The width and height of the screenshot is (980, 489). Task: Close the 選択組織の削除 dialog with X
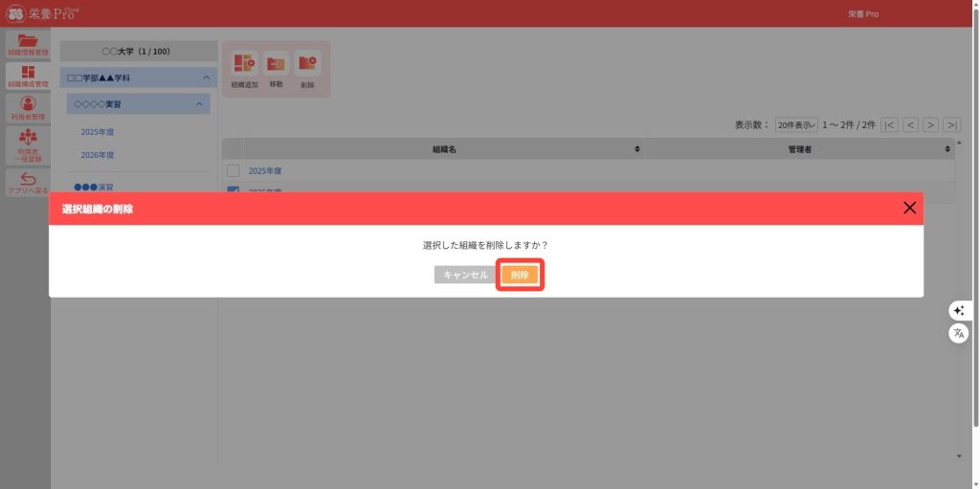click(909, 208)
